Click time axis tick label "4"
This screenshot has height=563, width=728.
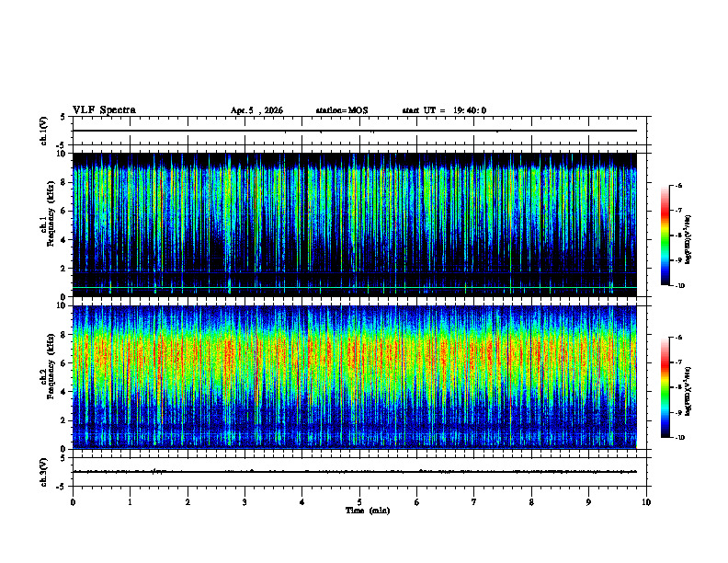(x=302, y=502)
